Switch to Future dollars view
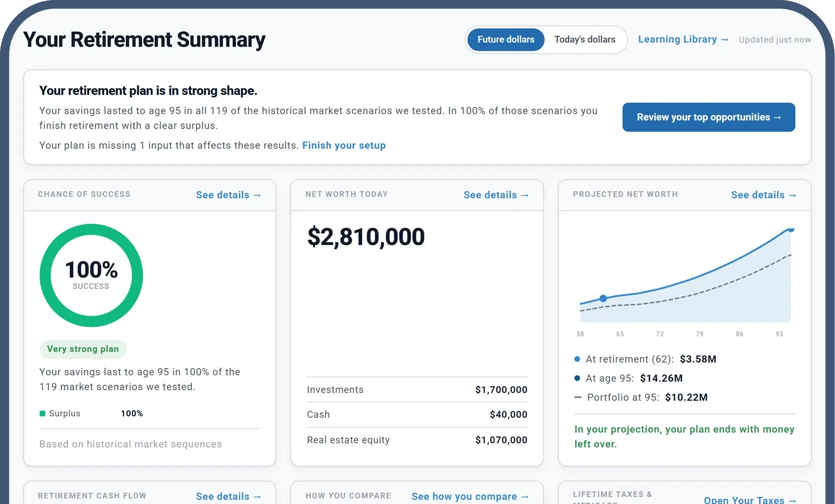Image resolution: width=835 pixels, height=504 pixels. point(506,39)
